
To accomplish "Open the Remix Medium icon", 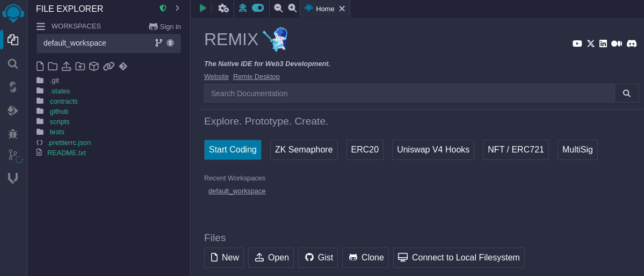I will click(x=617, y=43).
